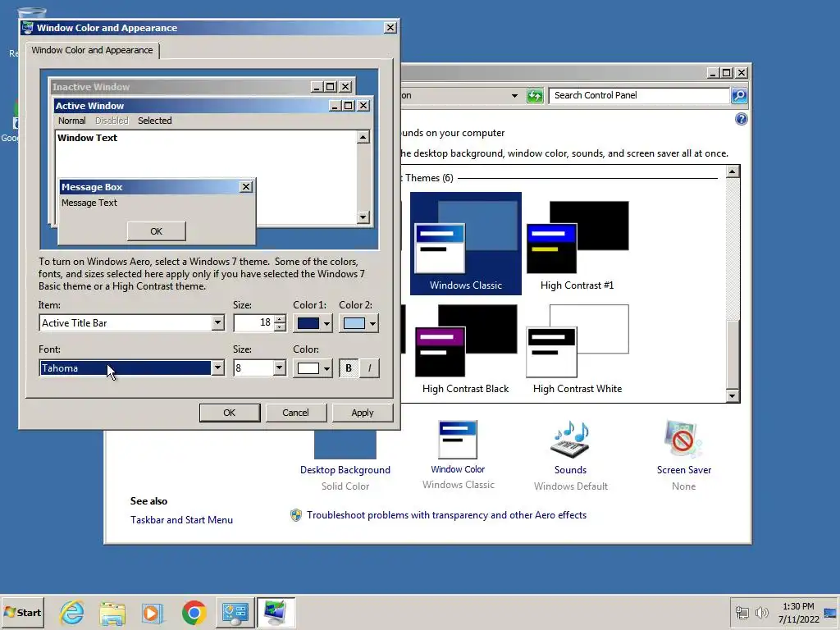
Task: Click themes list scrollbar down arrow
Action: [733, 396]
